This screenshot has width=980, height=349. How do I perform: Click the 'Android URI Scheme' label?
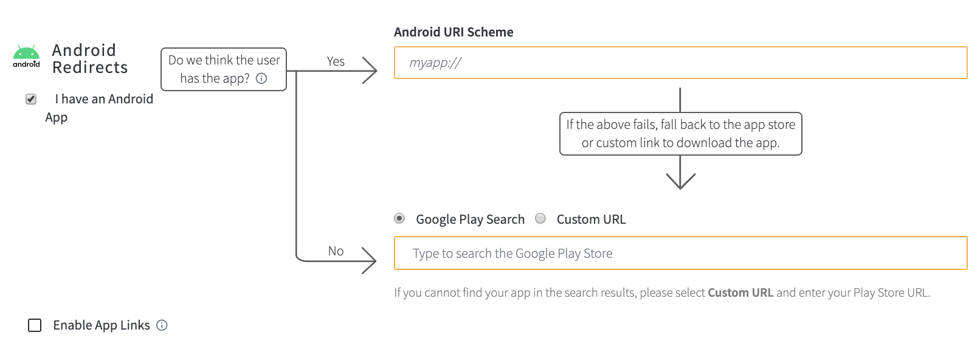pyautogui.click(x=454, y=32)
